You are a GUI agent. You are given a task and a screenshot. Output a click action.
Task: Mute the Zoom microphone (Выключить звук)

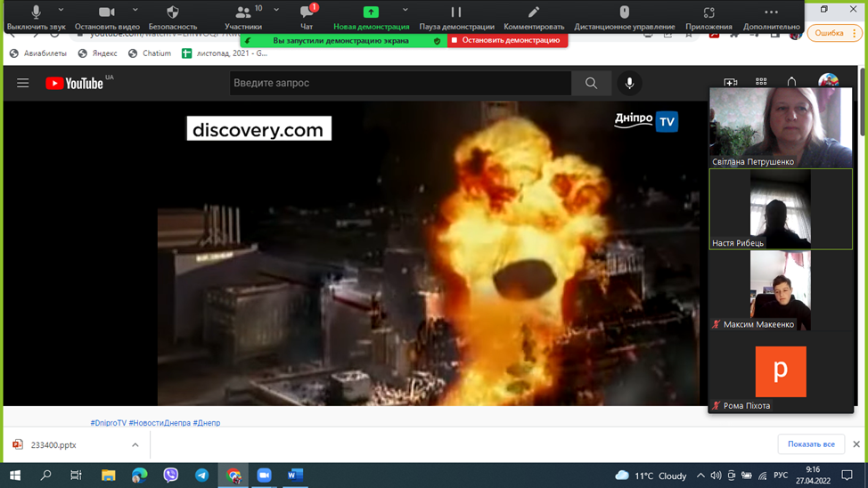(x=36, y=17)
